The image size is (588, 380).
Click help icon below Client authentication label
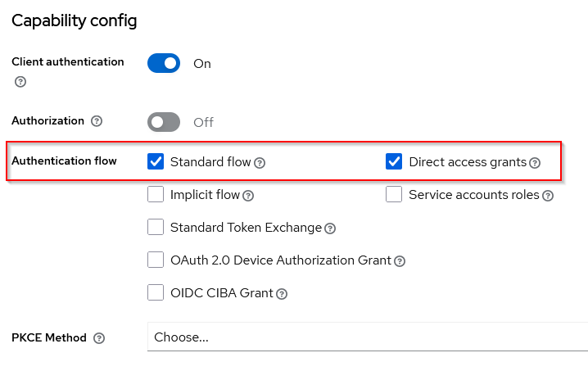(x=20, y=82)
